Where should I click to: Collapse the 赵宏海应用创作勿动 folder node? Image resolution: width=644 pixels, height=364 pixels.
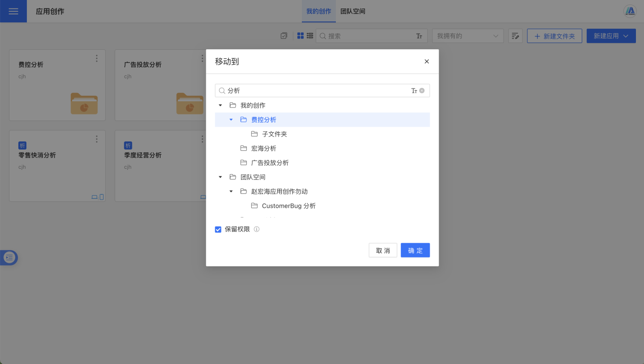coord(231,191)
